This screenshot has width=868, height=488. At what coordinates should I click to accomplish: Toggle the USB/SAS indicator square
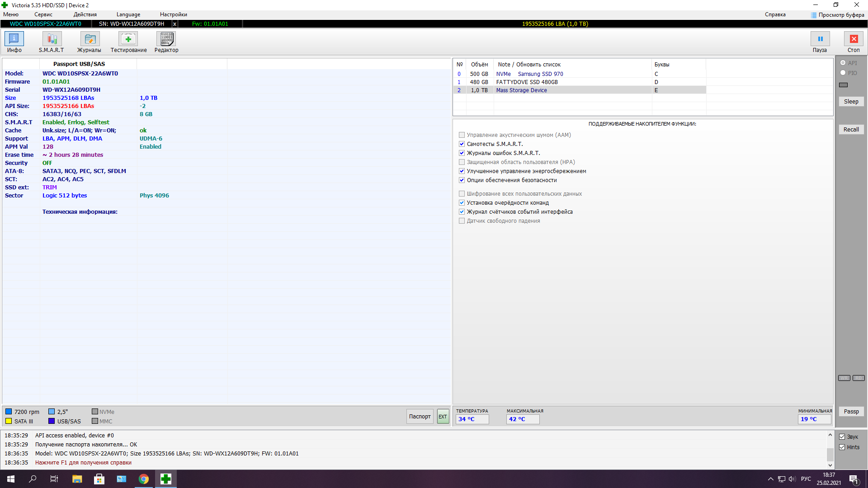(x=52, y=421)
